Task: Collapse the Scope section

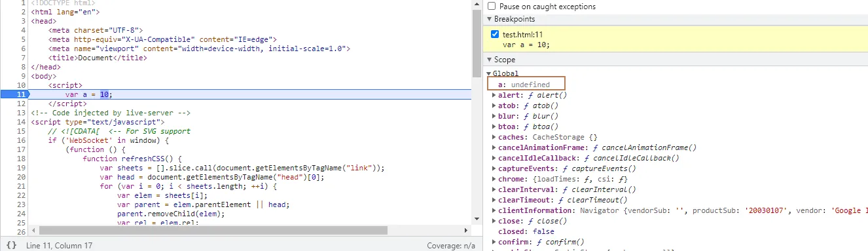Action: tap(489, 60)
